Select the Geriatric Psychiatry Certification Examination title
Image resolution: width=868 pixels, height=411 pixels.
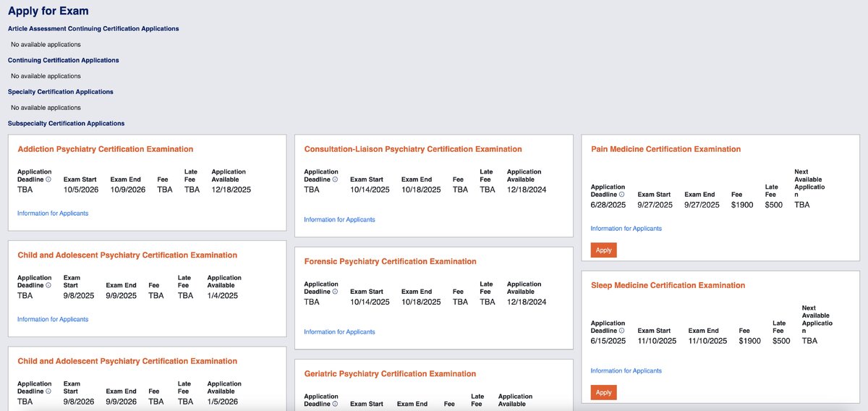[390, 374]
